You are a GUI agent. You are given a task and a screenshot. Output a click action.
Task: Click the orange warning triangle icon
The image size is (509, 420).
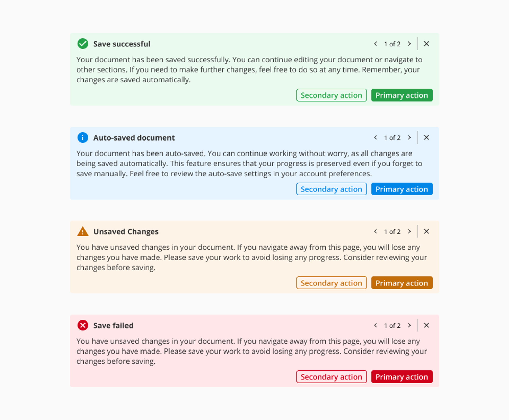coord(83,231)
